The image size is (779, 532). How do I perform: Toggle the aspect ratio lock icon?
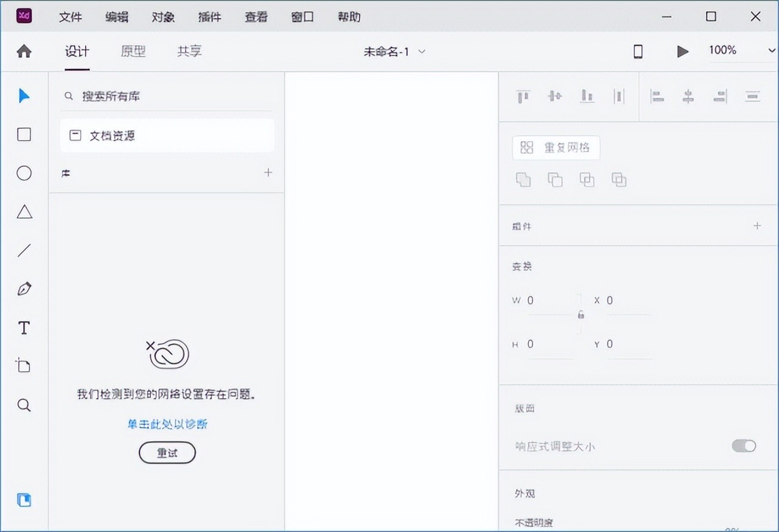581,315
